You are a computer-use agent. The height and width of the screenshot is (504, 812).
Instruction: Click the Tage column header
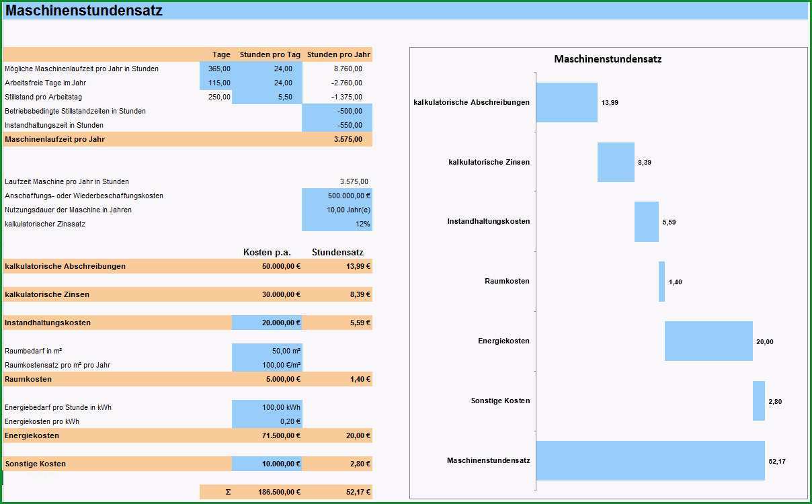click(x=221, y=54)
